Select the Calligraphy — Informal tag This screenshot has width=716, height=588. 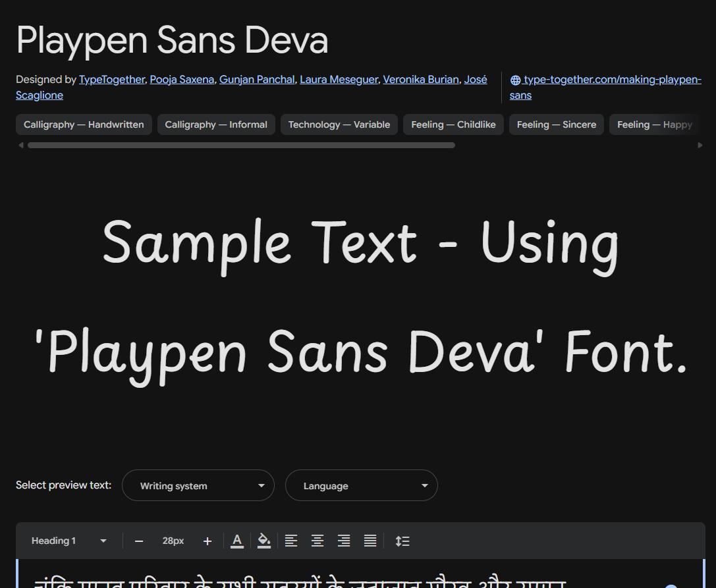(x=216, y=124)
